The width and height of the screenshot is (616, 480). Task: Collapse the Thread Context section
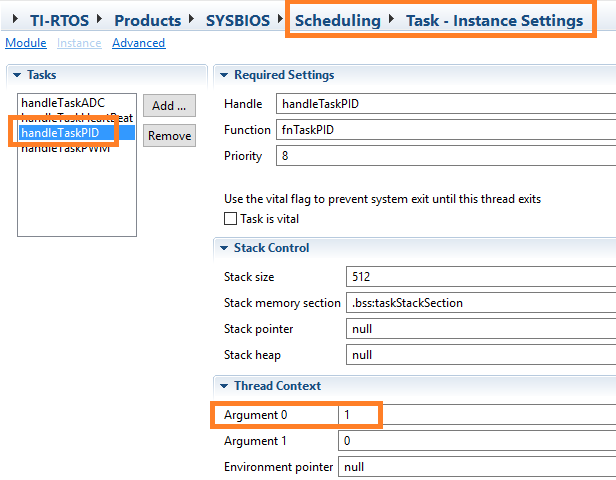pyautogui.click(x=223, y=386)
